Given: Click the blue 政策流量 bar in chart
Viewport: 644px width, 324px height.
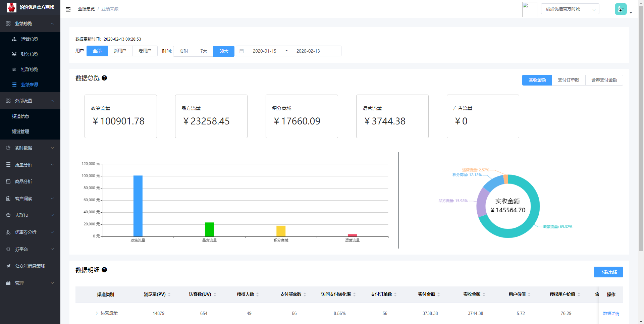Looking at the screenshot, I should click(138, 206).
